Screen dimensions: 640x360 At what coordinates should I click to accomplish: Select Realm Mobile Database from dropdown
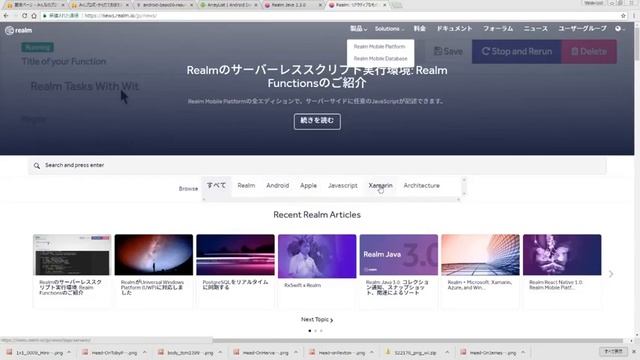tap(380, 58)
